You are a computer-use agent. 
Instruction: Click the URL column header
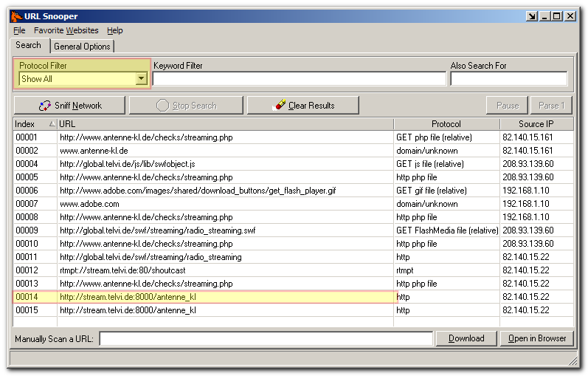pyautogui.click(x=225, y=124)
